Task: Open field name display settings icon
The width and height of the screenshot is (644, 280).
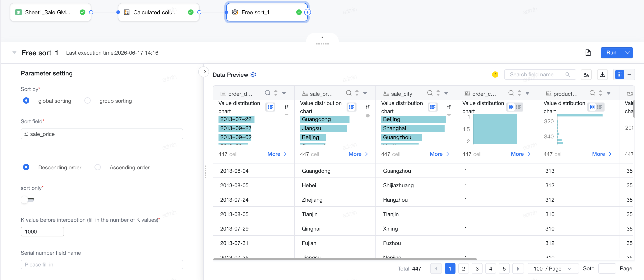Action: pos(586,75)
